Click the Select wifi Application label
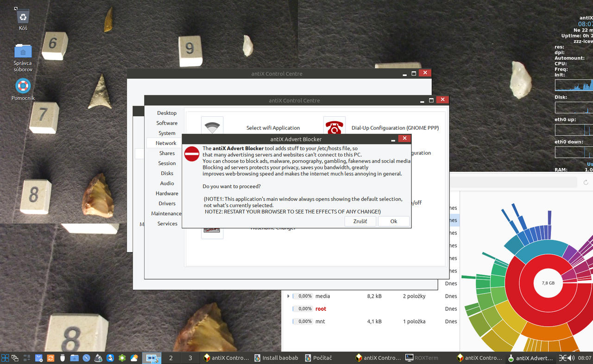The height and width of the screenshot is (364, 593). [273, 128]
